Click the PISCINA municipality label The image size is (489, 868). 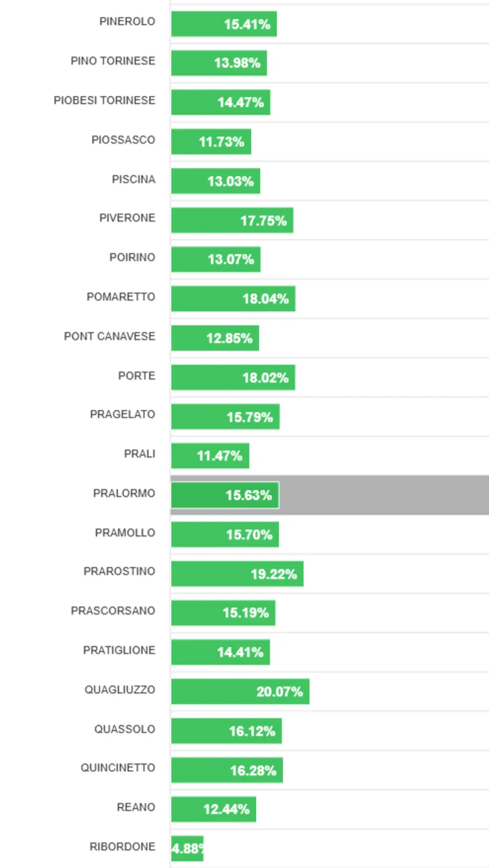[133, 180]
